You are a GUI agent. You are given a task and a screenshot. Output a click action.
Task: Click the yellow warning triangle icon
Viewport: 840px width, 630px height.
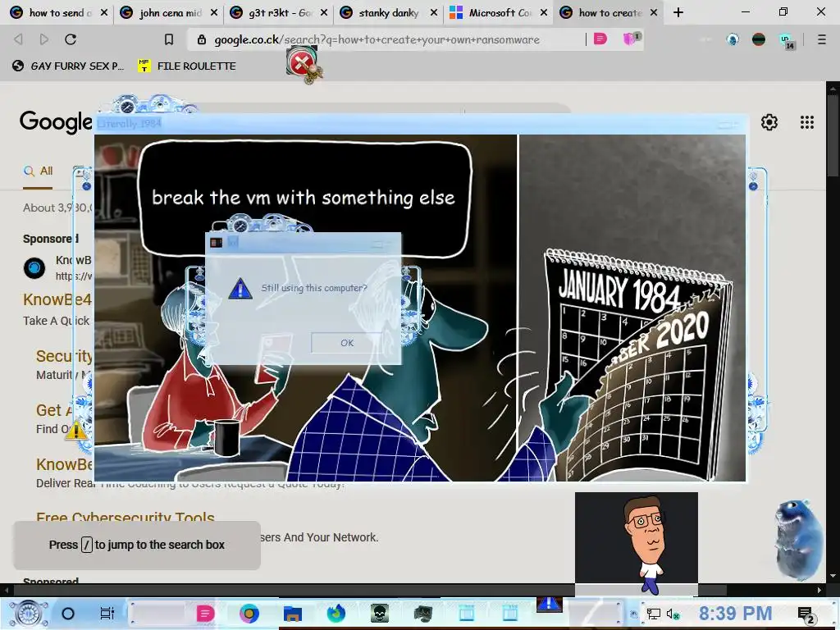75,430
